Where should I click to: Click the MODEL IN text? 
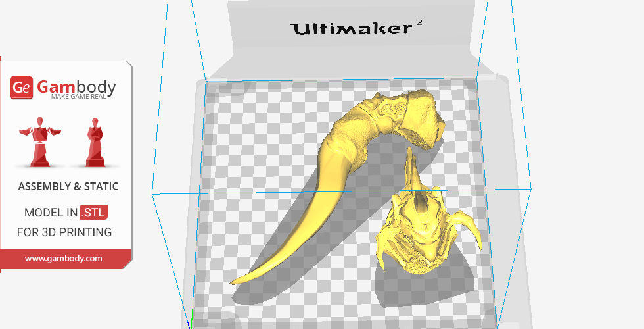51,213
